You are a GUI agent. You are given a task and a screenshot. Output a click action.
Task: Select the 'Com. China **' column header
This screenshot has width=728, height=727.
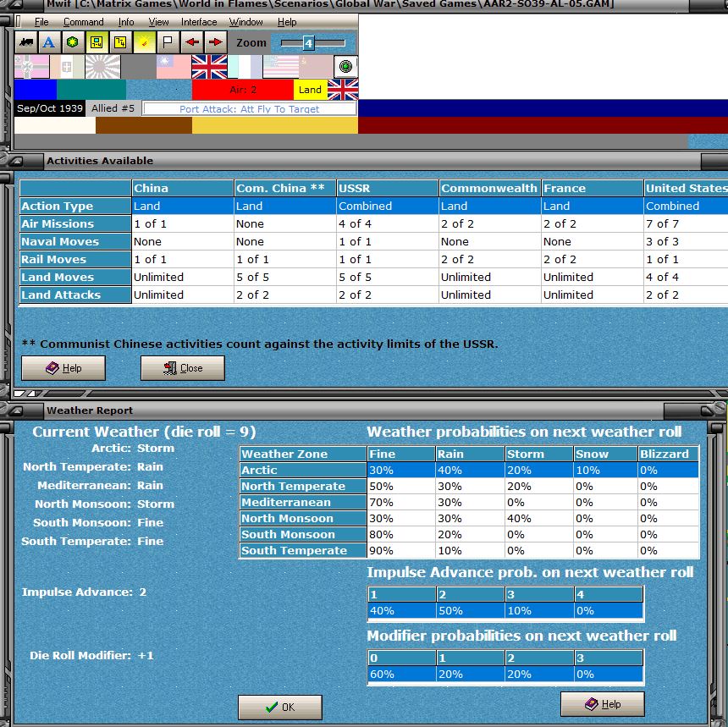point(285,188)
